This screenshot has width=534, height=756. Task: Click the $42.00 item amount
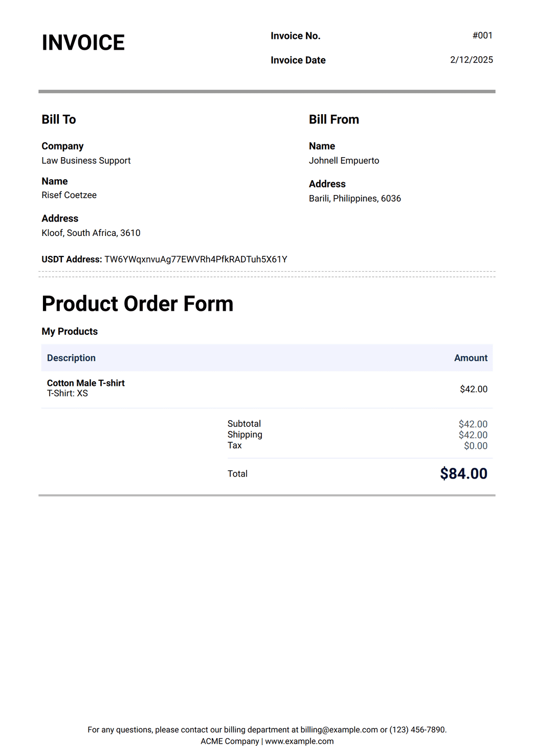click(x=474, y=390)
